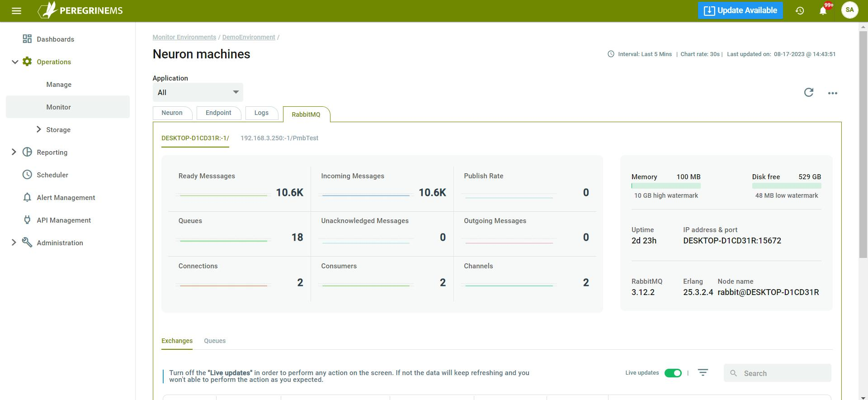Open the API Management menu item
The width and height of the screenshot is (868, 400).
pos(64,220)
